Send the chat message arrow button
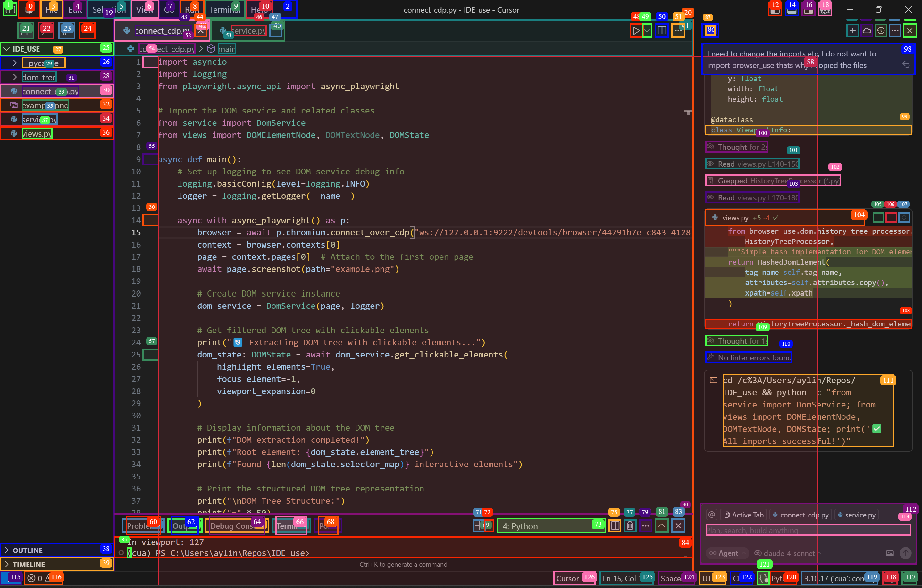This screenshot has height=588, width=922. (905, 553)
